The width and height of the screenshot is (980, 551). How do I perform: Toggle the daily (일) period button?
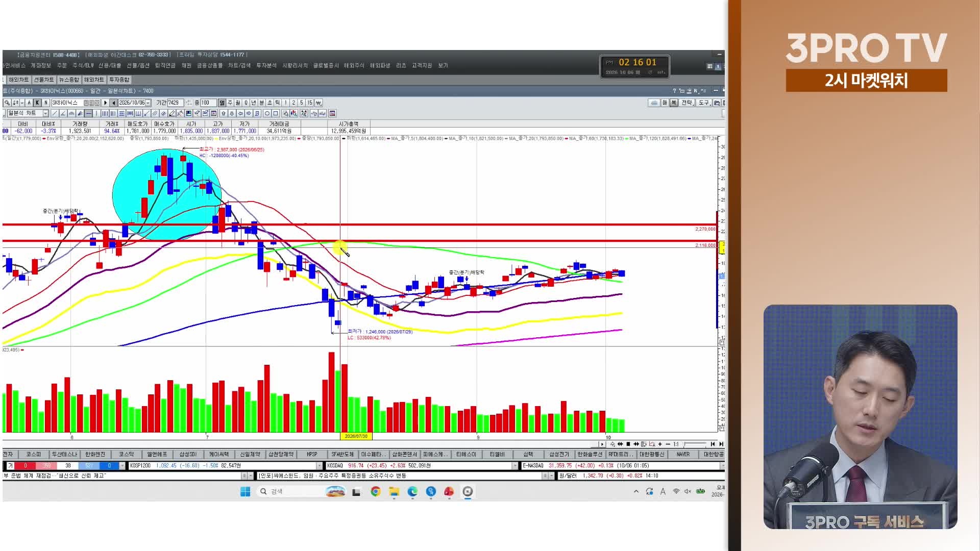pyautogui.click(x=222, y=103)
